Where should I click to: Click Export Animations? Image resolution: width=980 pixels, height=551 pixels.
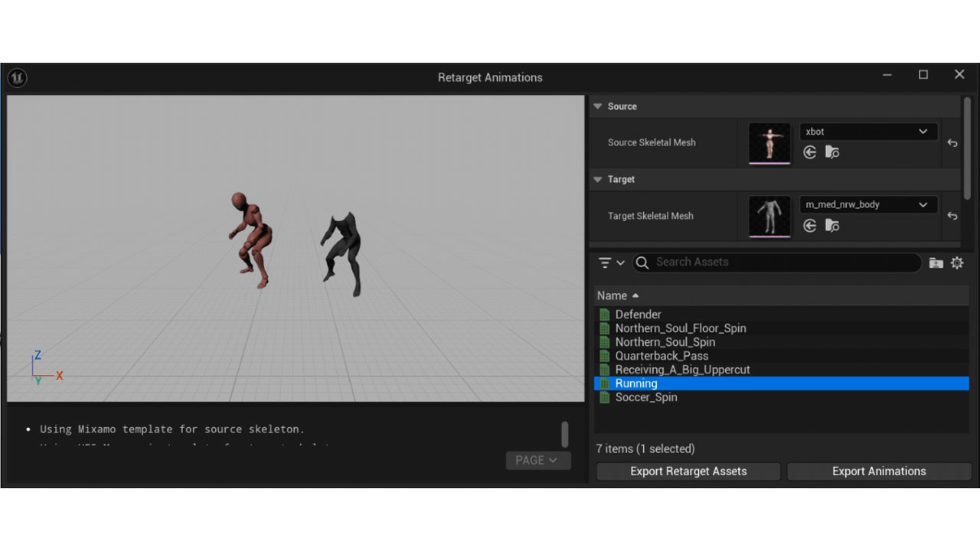pos(878,471)
